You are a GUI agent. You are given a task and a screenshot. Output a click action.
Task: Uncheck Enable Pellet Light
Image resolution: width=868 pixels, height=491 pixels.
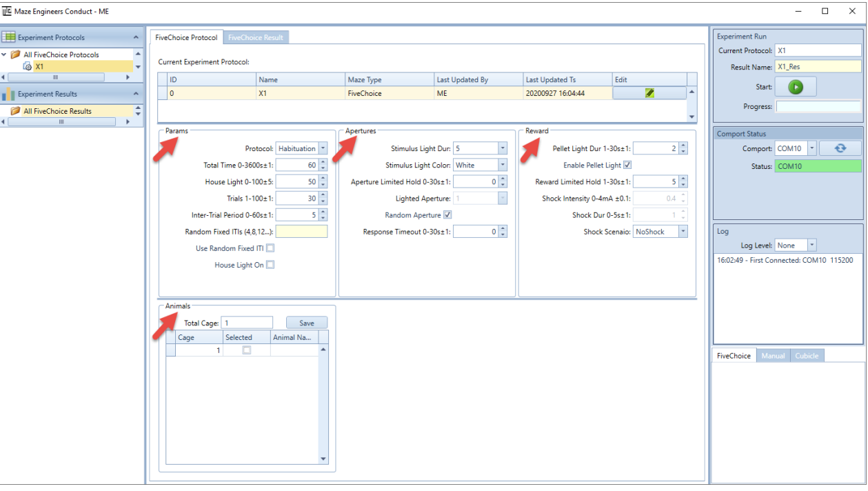(627, 166)
